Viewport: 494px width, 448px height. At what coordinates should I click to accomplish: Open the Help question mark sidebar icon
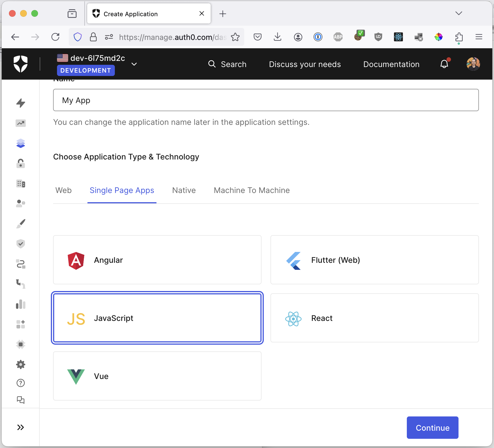point(21,383)
